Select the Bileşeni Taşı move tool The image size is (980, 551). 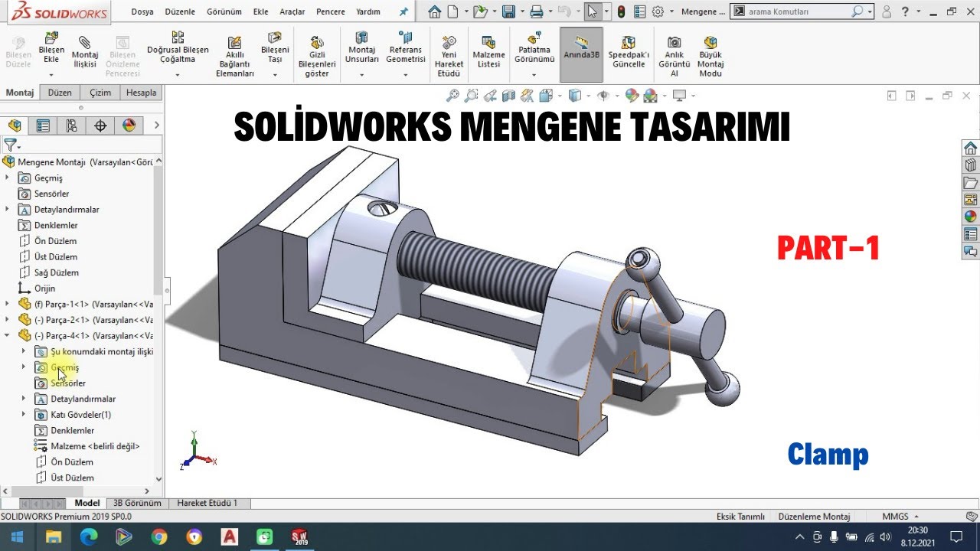point(275,48)
